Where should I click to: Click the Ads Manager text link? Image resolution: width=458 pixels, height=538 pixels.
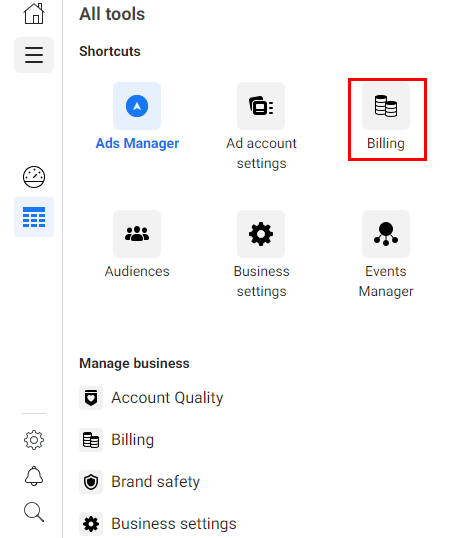(137, 143)
